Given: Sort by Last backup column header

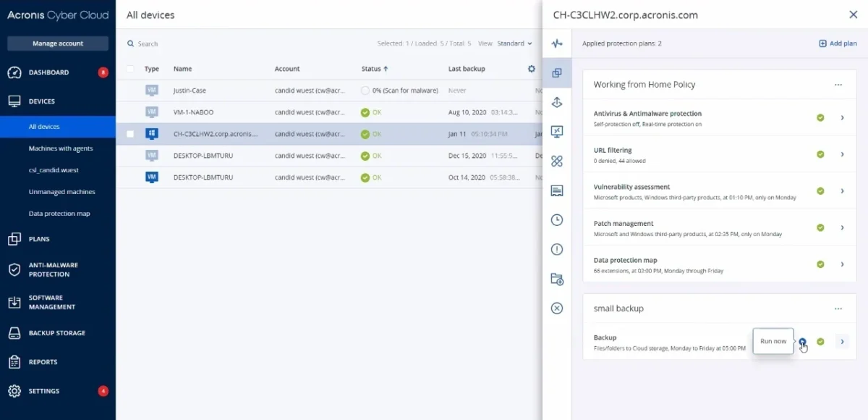Looking at the screenshot, I should [467, 69].
